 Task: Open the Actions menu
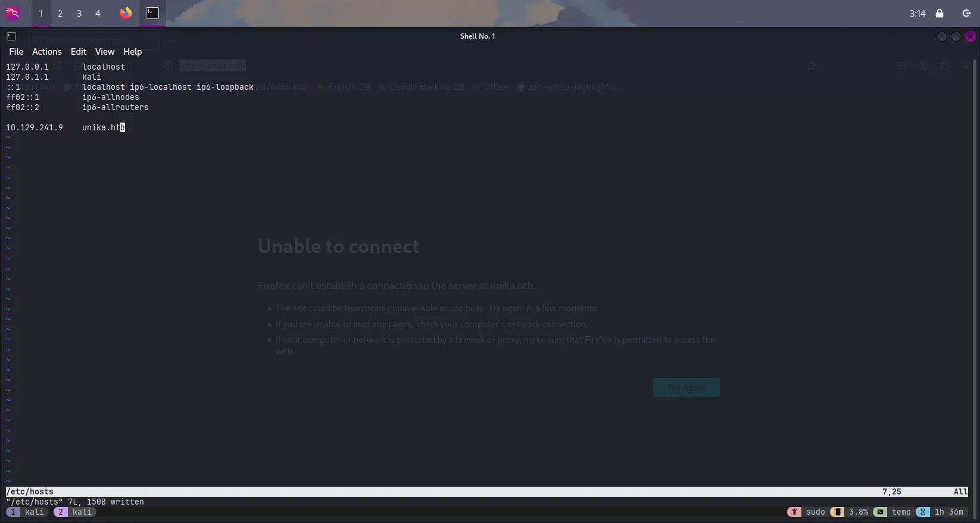pos(46,52)
